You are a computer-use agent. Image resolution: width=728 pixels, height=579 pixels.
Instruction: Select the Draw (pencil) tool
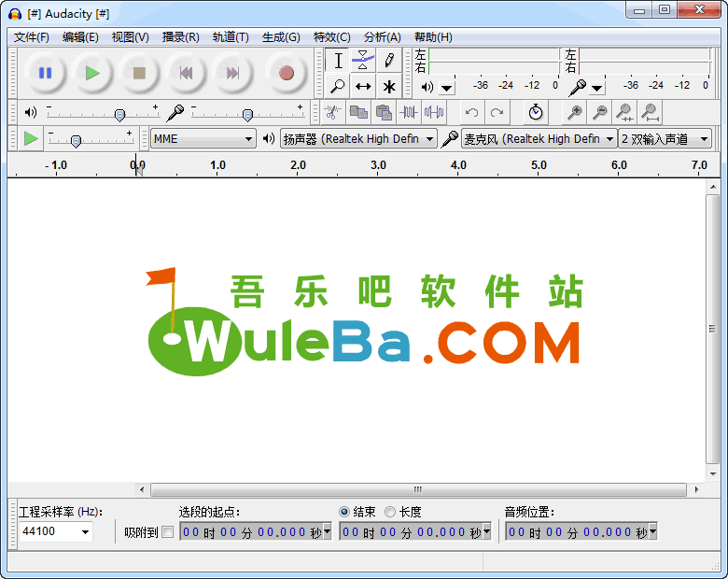tap(388, 61)
